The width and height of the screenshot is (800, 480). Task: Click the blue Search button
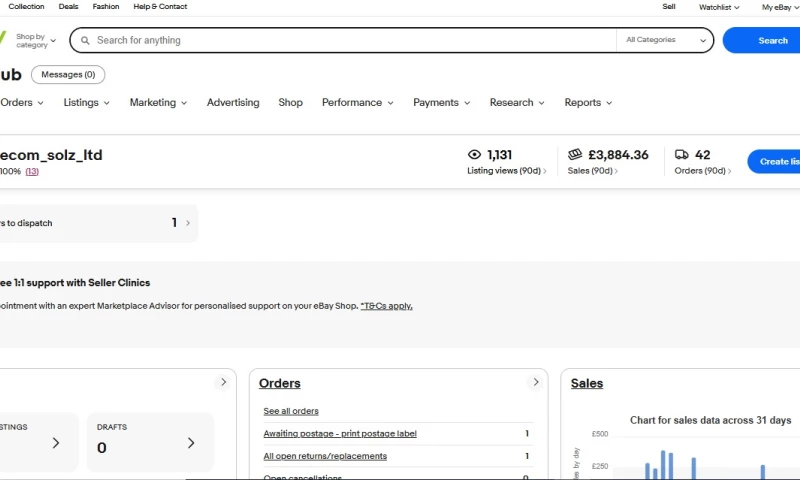pyautogui.click(x=761, y=40)
